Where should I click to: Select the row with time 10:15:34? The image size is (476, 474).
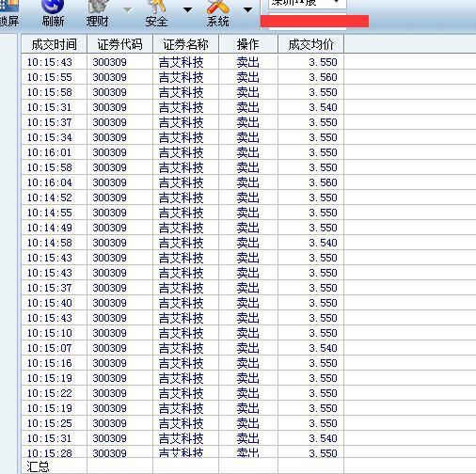[x=248, y=137]
